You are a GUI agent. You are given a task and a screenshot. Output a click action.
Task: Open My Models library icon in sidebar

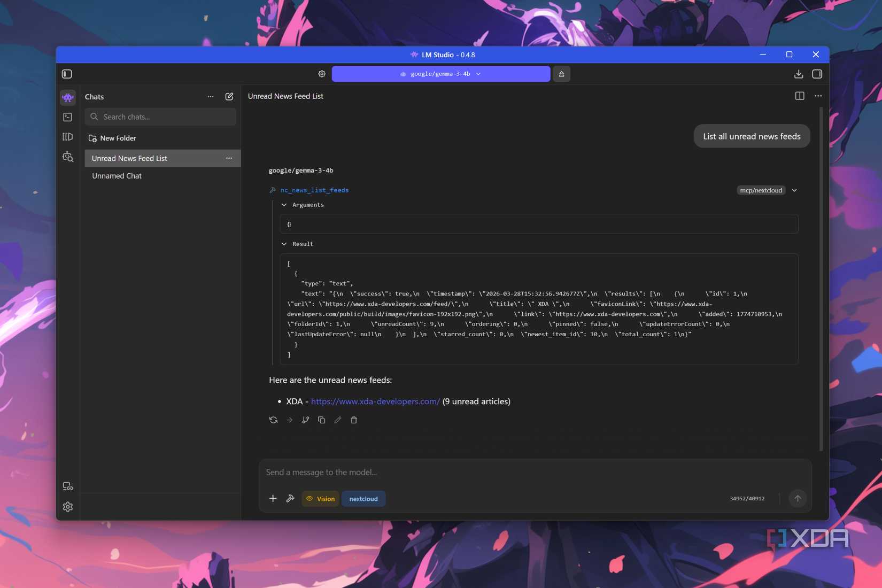tap(68, 137)
